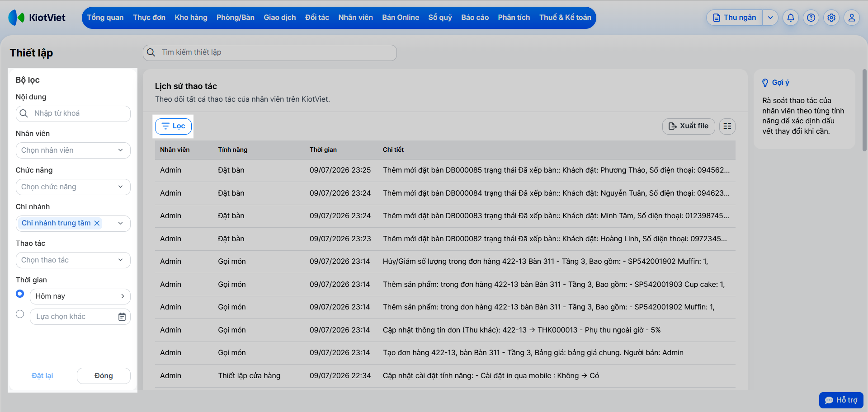868x412 pixels.
Task: Open the Thuế & Kế toán menu
Action: click(x=565, y=18)
